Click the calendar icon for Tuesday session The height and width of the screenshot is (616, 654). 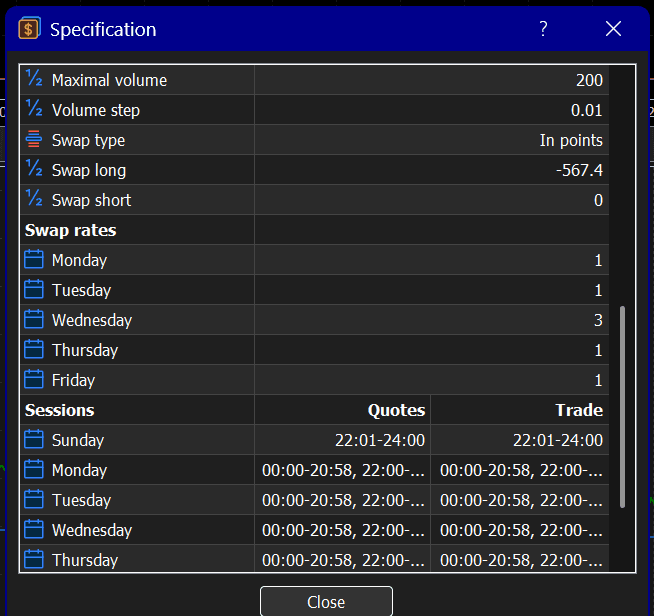click(34, 499)
